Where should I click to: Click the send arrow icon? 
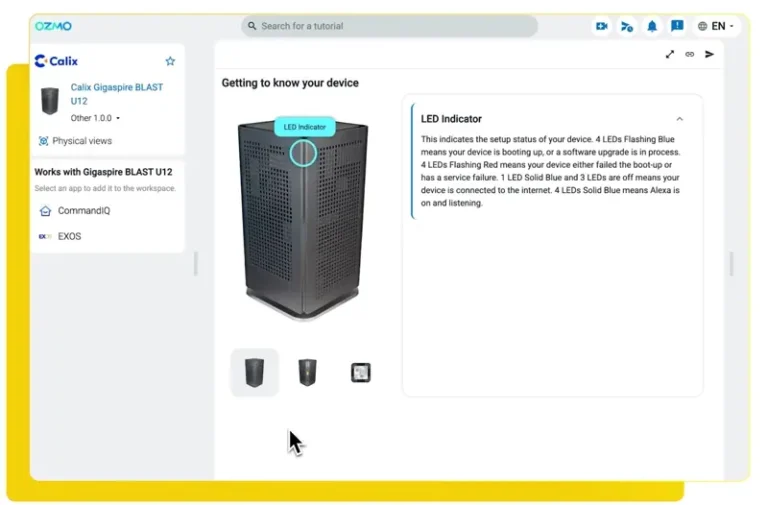[x=709, y=54]
